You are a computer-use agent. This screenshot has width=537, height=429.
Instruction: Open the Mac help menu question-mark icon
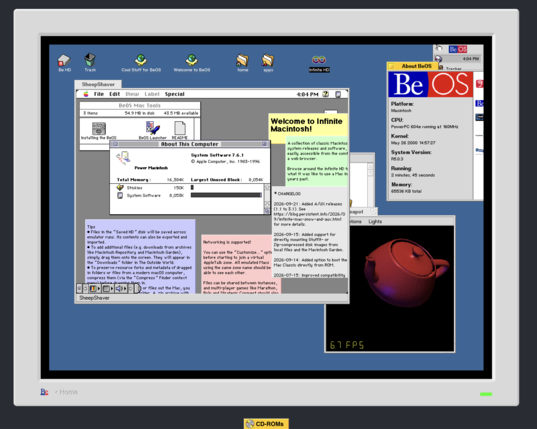click(x=326, y=94)
